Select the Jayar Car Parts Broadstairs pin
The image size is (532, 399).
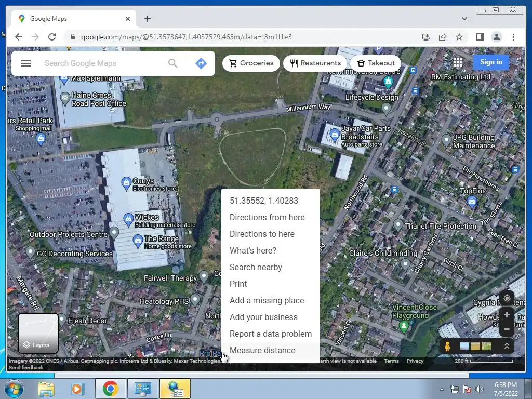(x=335, y=135)
